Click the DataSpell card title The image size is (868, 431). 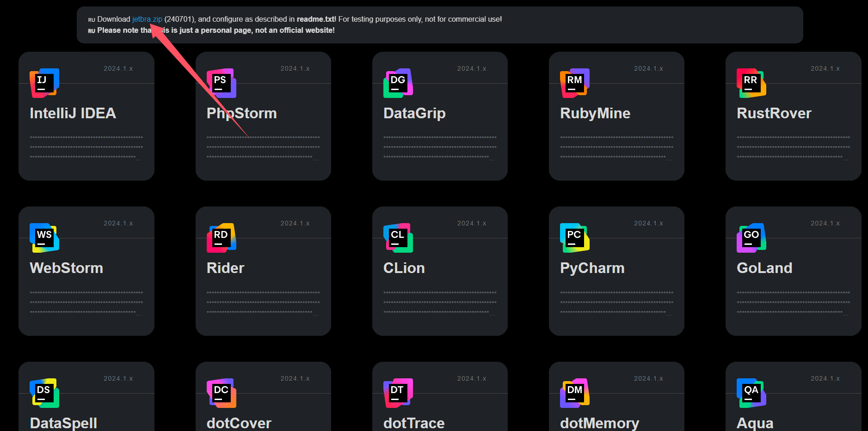[x=63, y=423]
